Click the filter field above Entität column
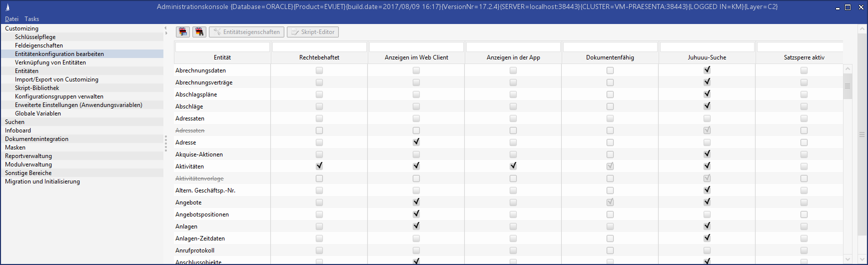The width and height of the screenshot is (868, 265). [222, 47]
